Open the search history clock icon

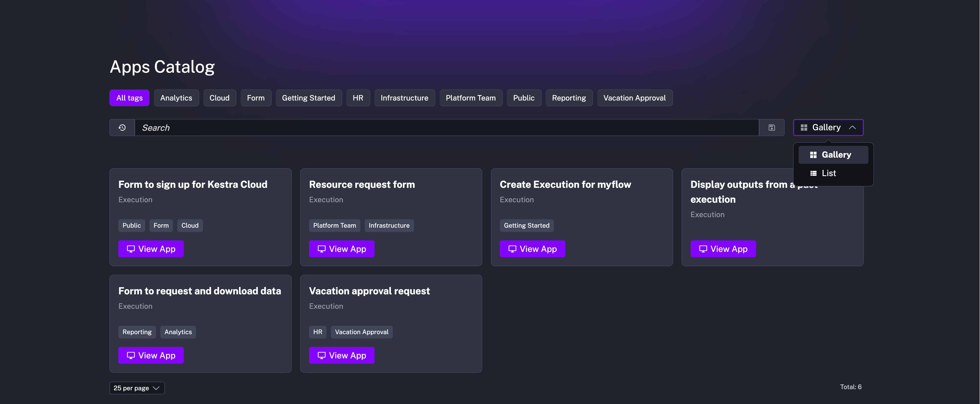122,127
